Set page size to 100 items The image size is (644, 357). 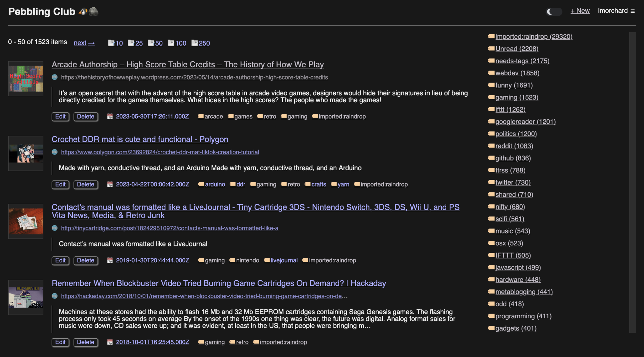(177, 43)
